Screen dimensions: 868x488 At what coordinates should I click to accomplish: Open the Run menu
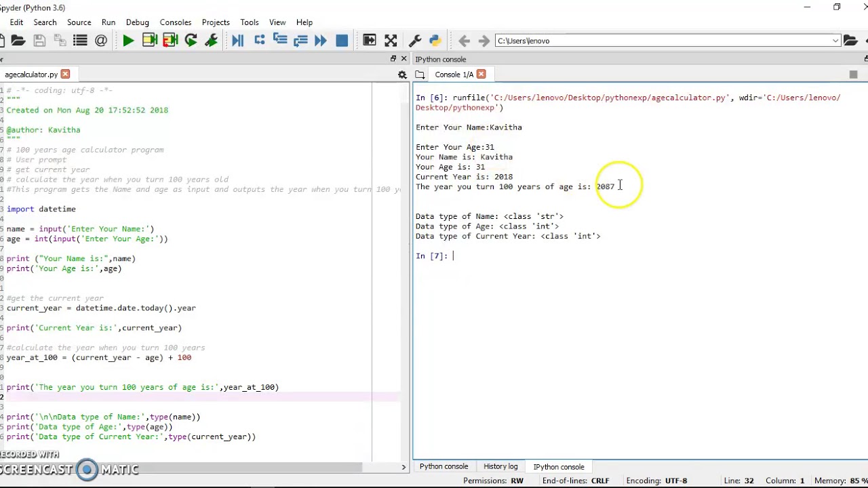click(x=108, y=22)
